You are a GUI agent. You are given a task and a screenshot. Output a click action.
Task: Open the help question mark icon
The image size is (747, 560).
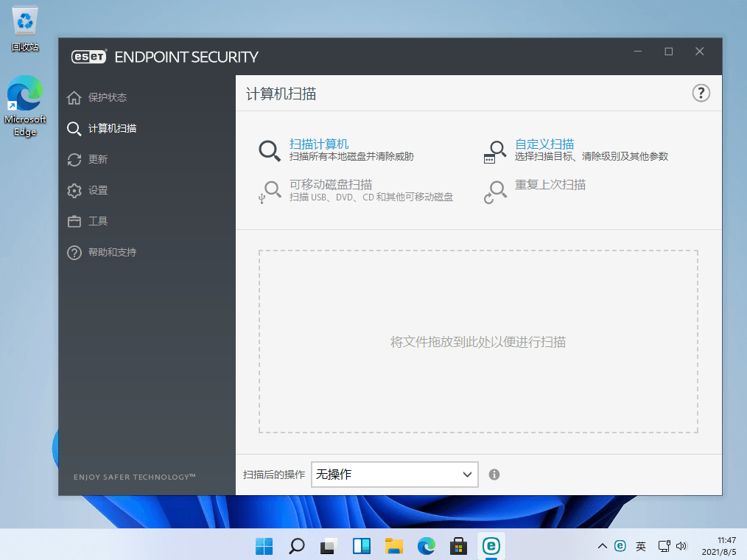click(701, 93)
